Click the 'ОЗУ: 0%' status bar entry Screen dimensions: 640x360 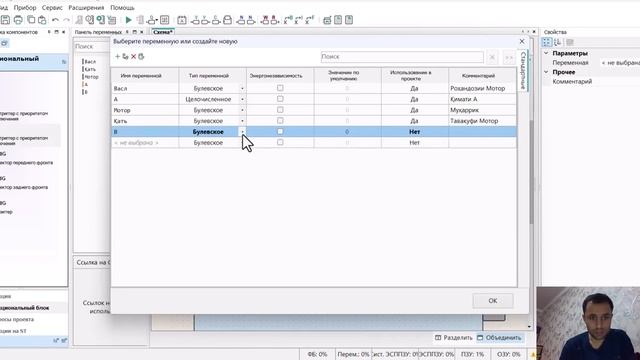[x=509, y=354]
